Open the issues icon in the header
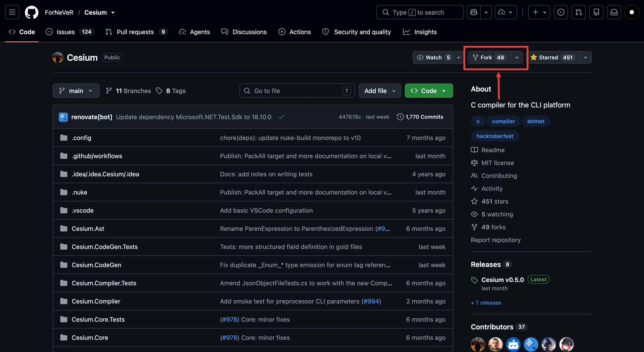This screenshot has width=644, height=352. pyautogui.click(x=561, y=12)
